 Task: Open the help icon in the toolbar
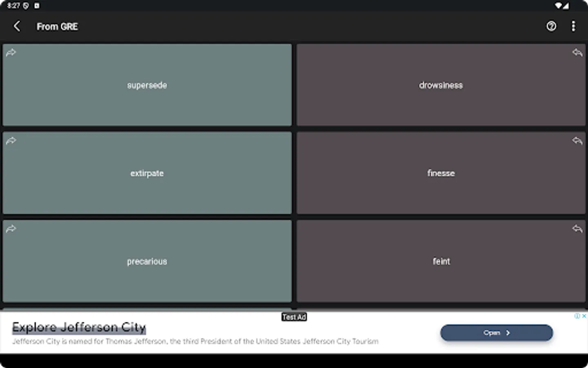click(551, 26)
